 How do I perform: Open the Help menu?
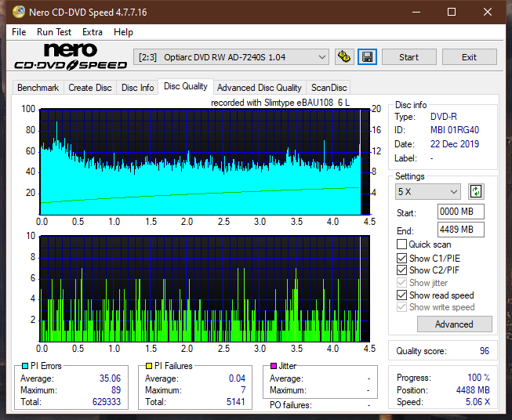click(x=123, y=32)
